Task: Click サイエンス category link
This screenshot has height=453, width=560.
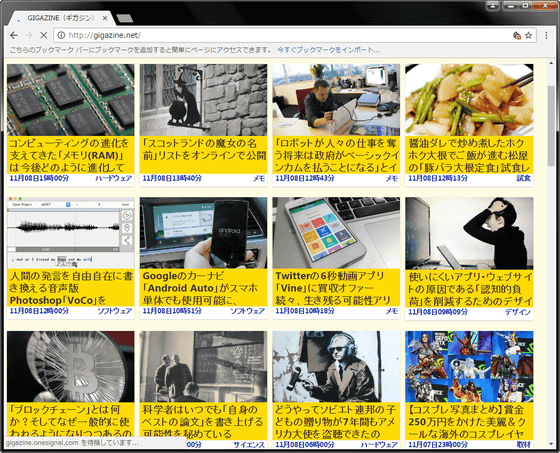Action: (x=249, y=445)
